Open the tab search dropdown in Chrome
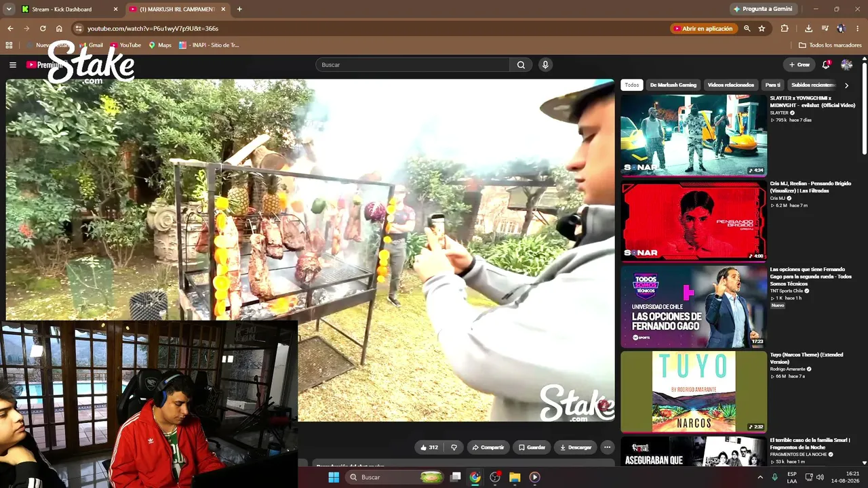The image size is (868, 488). (9, 9)
